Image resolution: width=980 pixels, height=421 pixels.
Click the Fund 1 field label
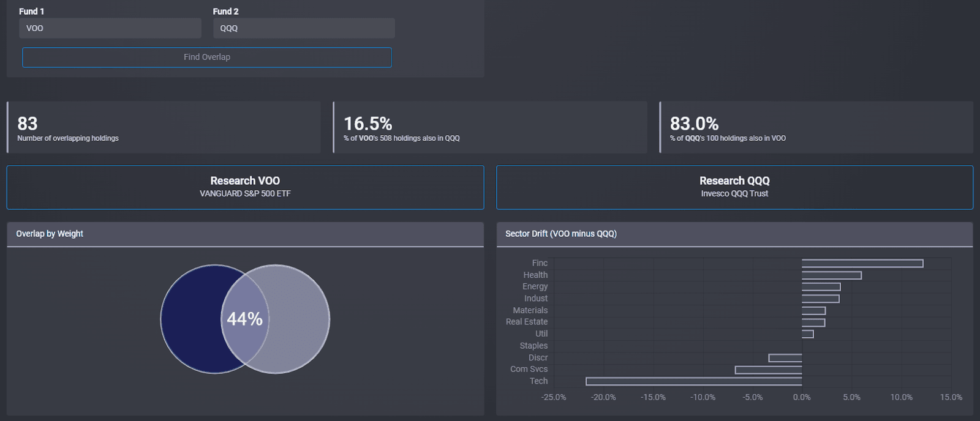click(31, 11)
